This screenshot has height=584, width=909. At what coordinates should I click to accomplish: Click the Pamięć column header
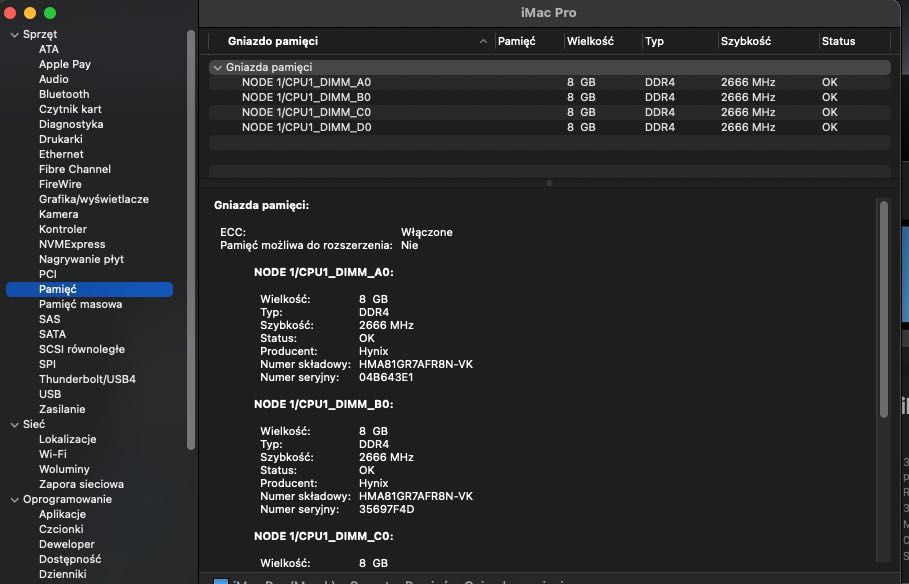(517, 41)
